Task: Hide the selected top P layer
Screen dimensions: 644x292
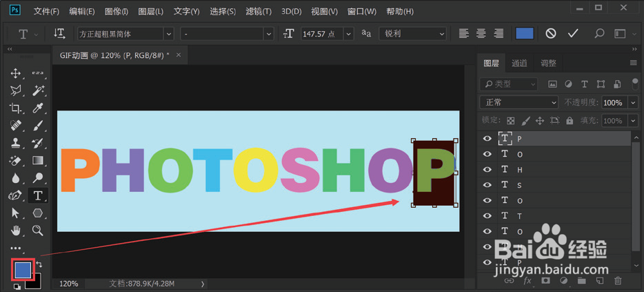Action: point(487,139)
